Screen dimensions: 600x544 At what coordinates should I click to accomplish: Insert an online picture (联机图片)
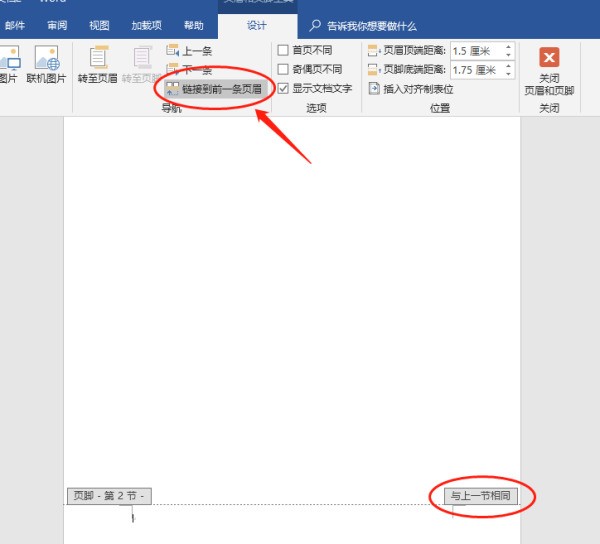click(x=46, y=64)
